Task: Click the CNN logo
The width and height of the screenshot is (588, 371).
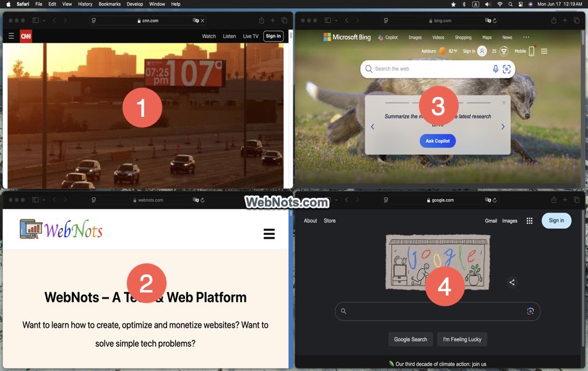Action: point(26,36)
